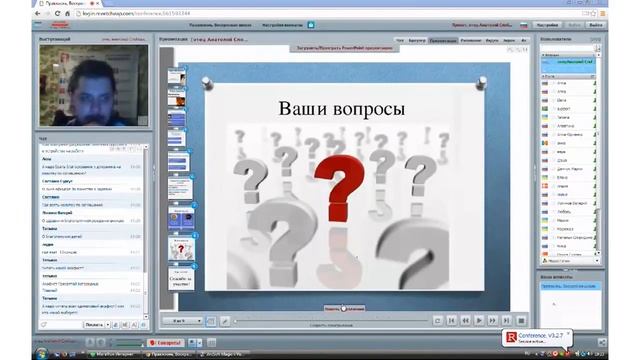This screenshot has height=360, width=640.
Task: Open the dropdown arrow next to Послать
Action: point(108,325)
